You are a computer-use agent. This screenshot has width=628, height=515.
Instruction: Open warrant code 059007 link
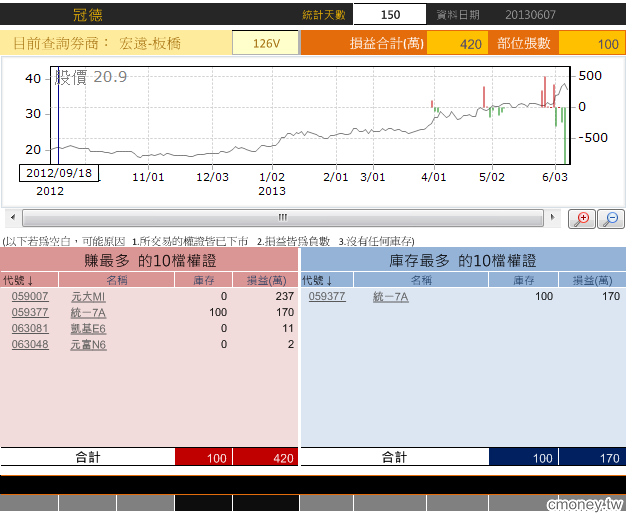click(x=30, y=297)
